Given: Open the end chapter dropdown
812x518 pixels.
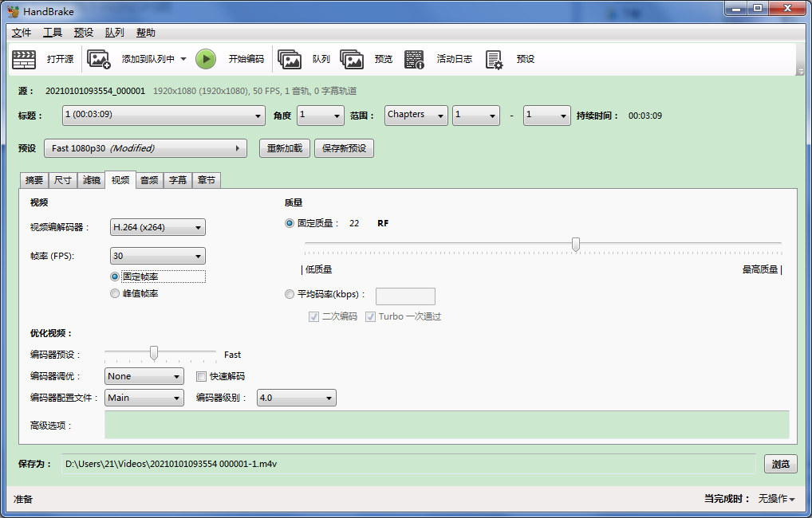Looking at the screenshot, I should [547, 116].
